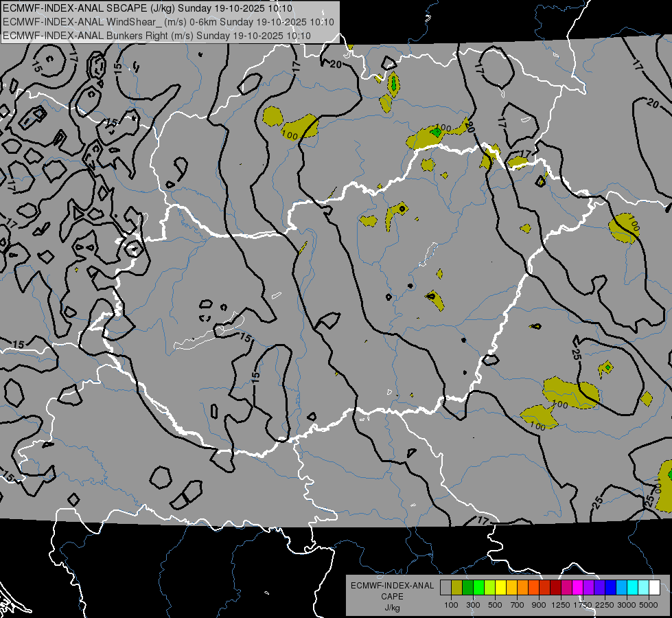Click the 700 value under the legend
Image resolution: width=672 pixels, height=618 pixels.
point(518,605)
